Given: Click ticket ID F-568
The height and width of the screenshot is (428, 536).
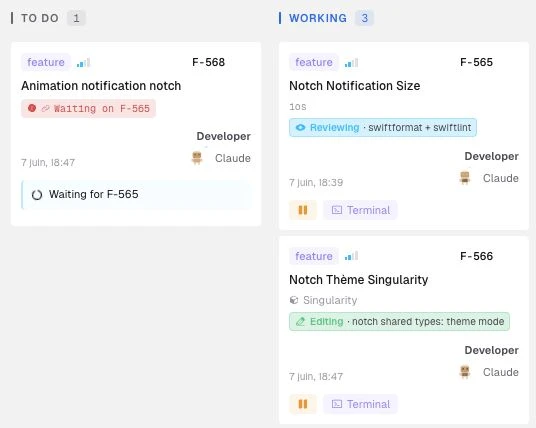Looking at the screenshot, I should pos(209,62).
